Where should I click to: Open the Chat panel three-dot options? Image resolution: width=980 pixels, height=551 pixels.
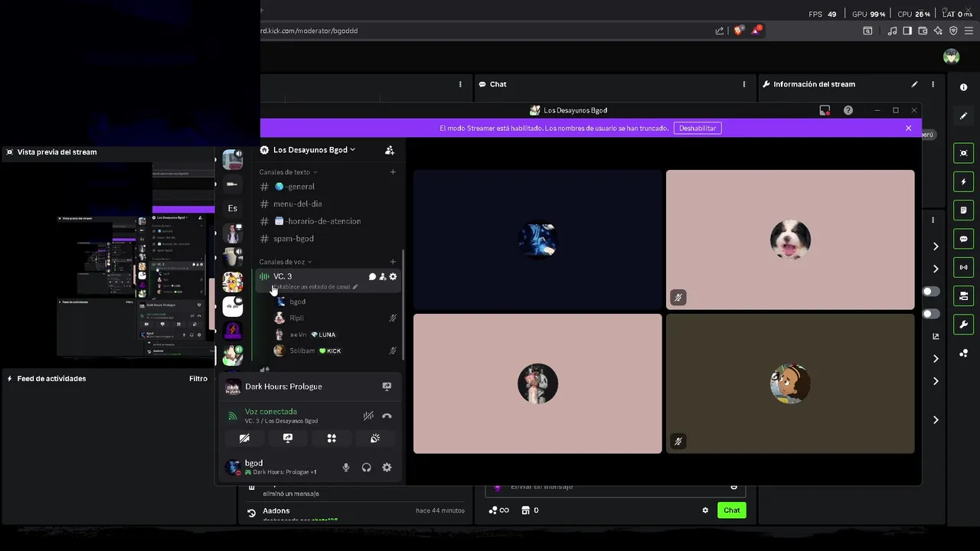[744, 84]
